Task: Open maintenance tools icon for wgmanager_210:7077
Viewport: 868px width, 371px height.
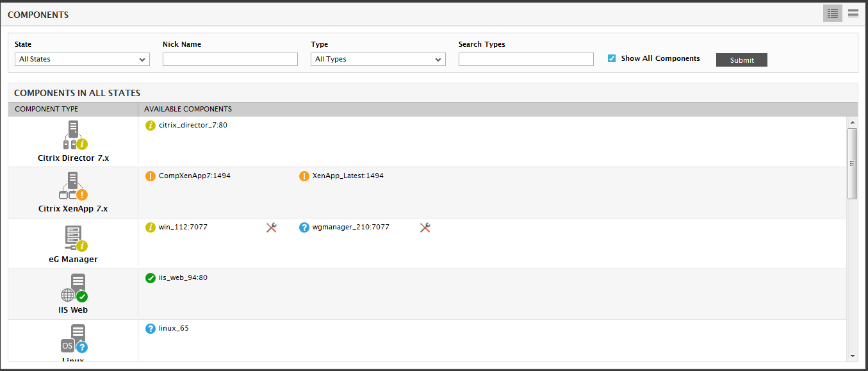Action: (425, 227)
